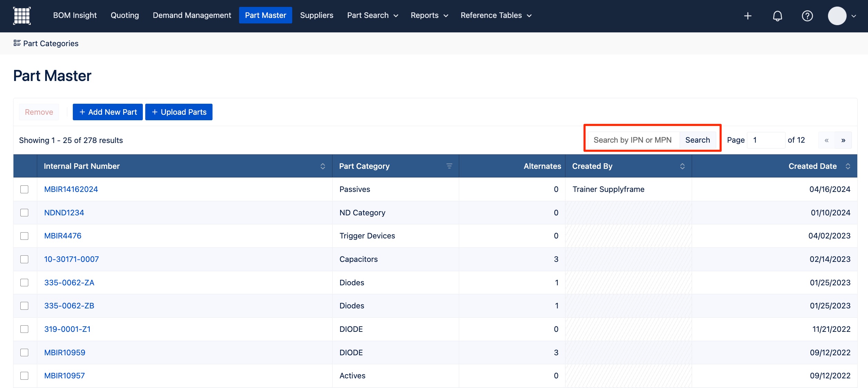Click the Page number input field
868x388 pixels.
[x=766, y=140]
